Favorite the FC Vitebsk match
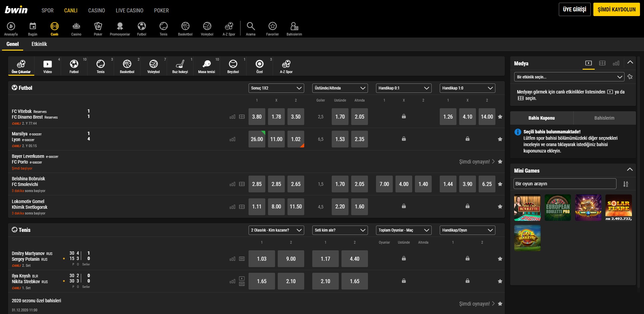 (500, 117)
